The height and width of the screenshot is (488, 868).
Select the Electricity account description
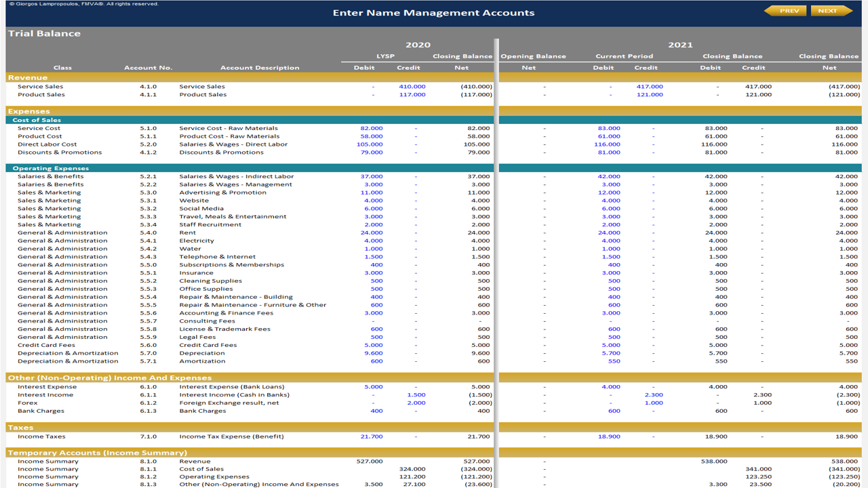click(x=196, y=241)
